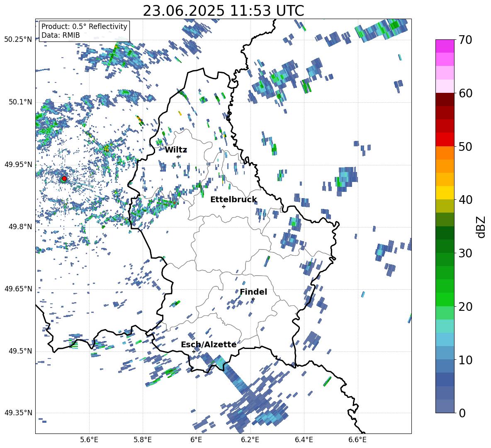Click the 49.8°N latitude label
This screenshot has height=448, width=491.
[x=20, y=227]
